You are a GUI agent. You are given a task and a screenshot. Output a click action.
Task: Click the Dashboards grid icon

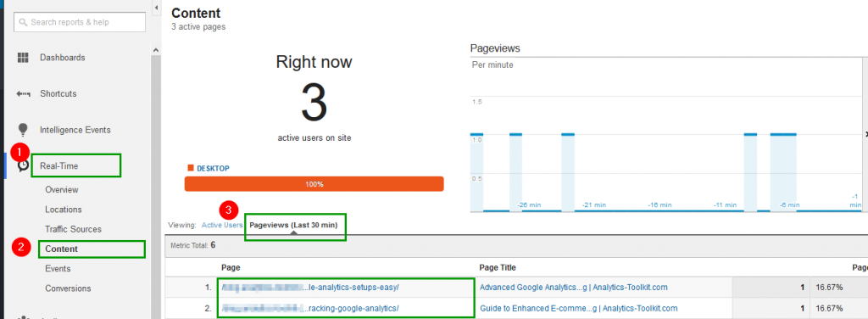pyautogui.click(x=23, y=58)
